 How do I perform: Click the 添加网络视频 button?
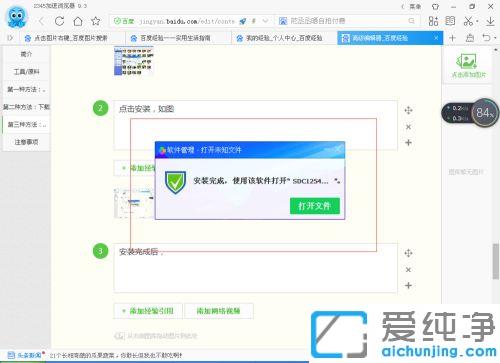pyautogui.click(x=219, y=311)
